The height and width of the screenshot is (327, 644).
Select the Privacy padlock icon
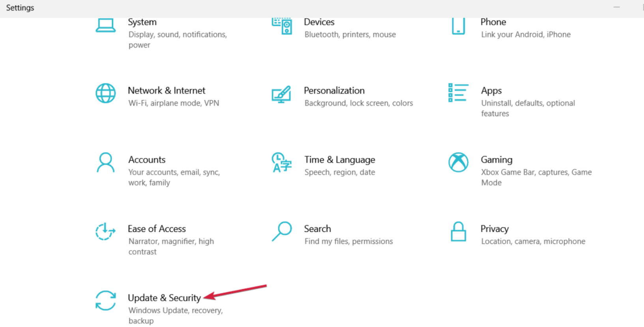(458, 232)
